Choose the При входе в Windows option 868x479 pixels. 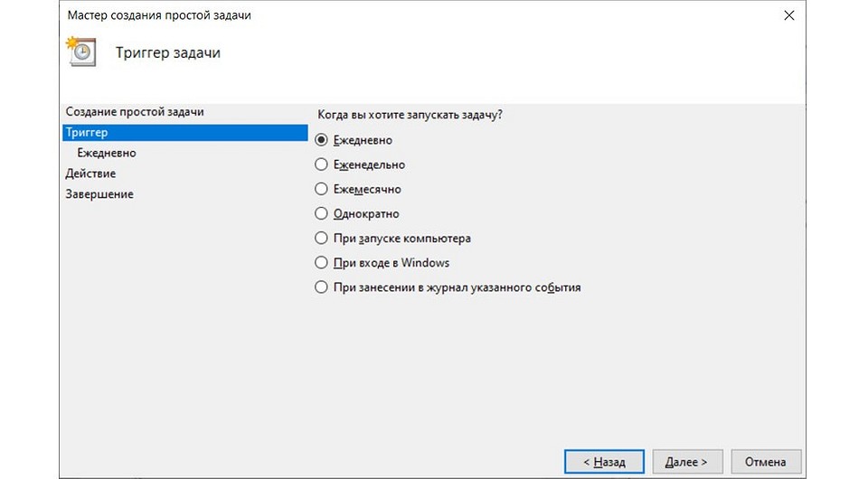coord(321,263)
